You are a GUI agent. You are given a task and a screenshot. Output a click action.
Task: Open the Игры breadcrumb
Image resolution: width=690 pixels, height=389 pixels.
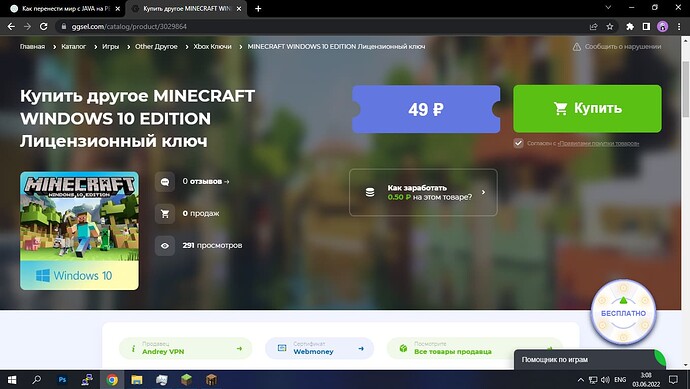coord(110,46)
